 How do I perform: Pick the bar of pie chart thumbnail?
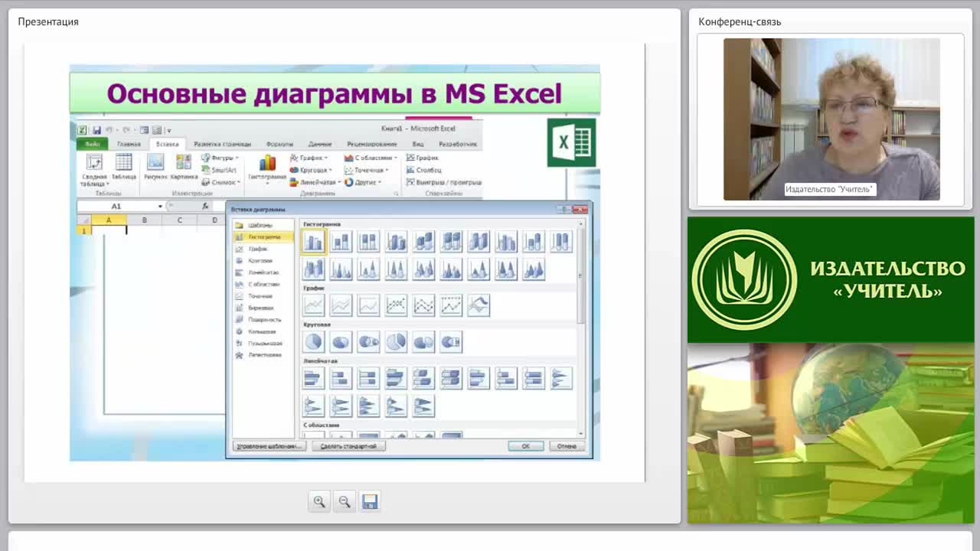point(451,342)
